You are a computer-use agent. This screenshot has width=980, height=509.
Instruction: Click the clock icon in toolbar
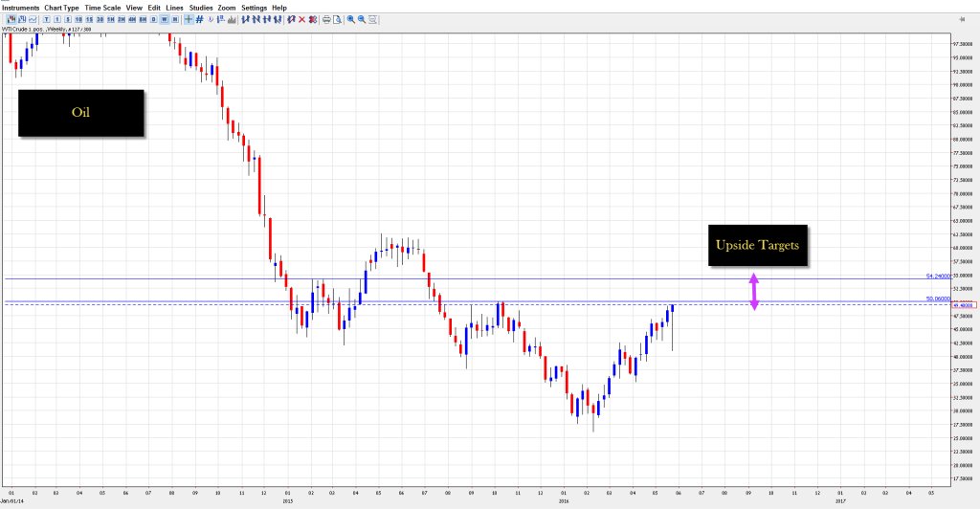211,19
